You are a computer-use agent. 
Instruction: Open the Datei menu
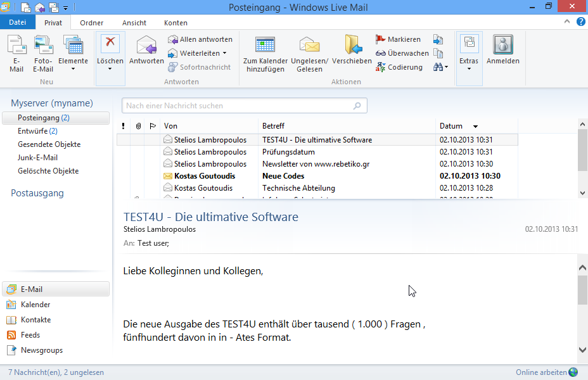(18, 22)
